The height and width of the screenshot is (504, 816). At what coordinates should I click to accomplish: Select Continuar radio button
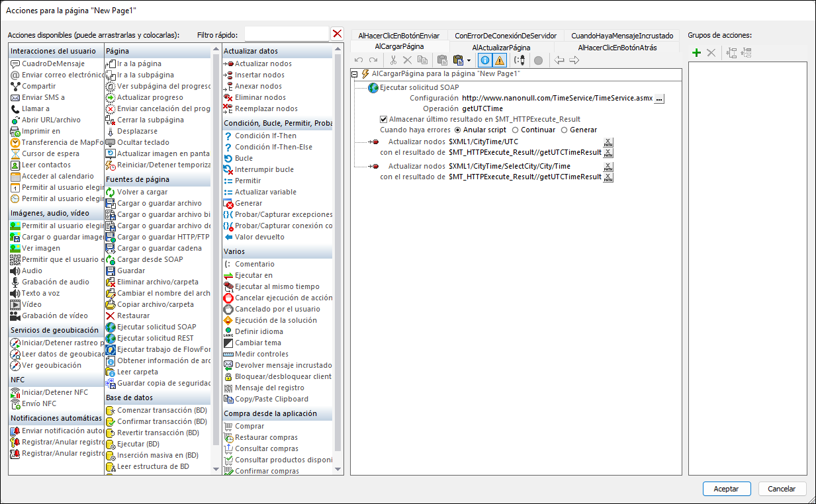pyautogui.click(x=516, y=130)
